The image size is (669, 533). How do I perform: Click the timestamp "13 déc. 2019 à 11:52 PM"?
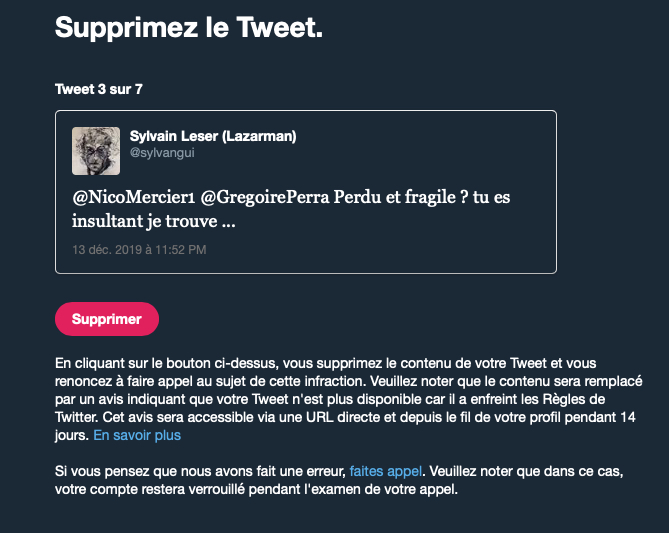coord(139,249)
